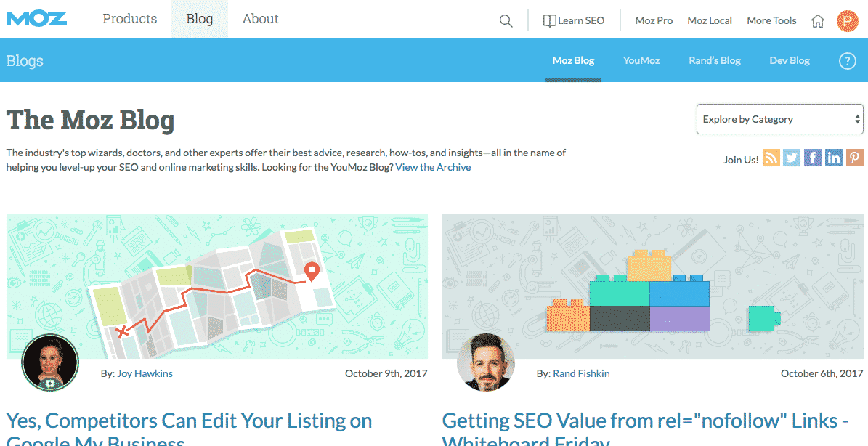
Task: Open the About menu
Action: [260, 19]
